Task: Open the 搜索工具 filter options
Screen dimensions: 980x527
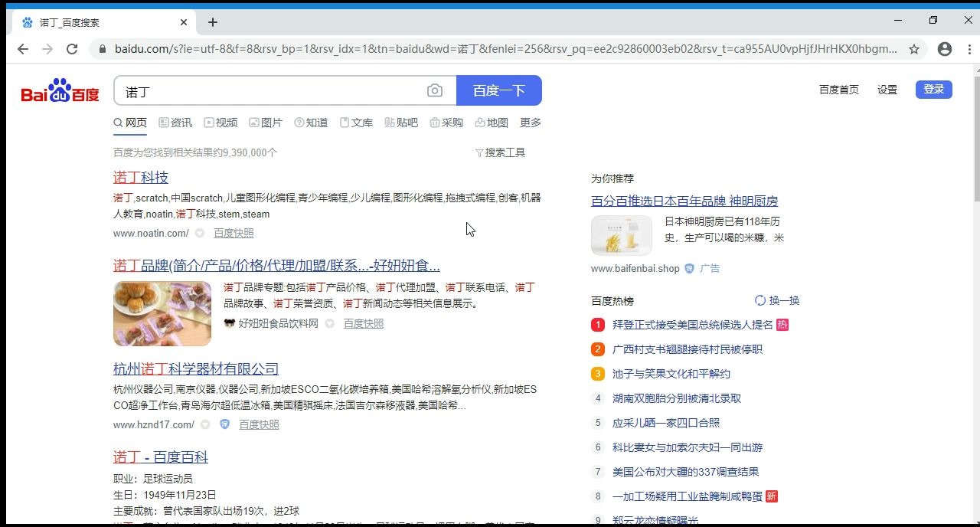Action: point(500,152)
